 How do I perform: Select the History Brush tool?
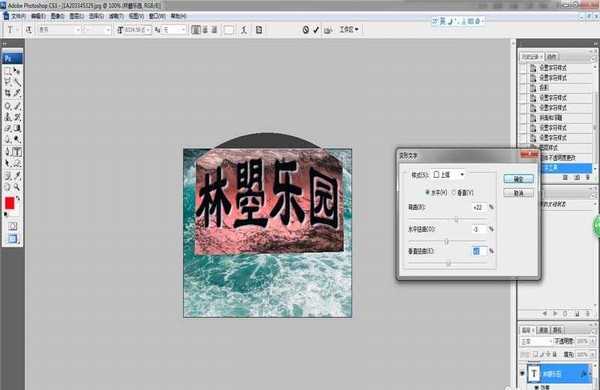click(x=17, y=117)
